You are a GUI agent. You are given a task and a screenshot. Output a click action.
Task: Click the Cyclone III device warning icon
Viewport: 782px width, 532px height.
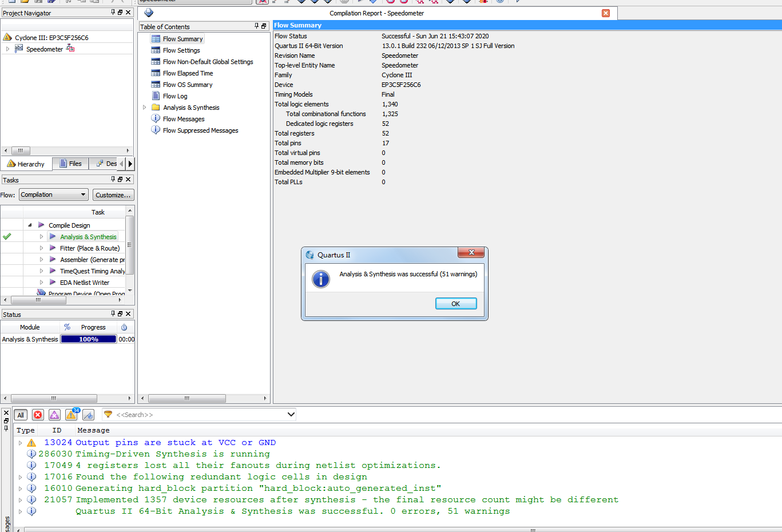coord(7,38)
